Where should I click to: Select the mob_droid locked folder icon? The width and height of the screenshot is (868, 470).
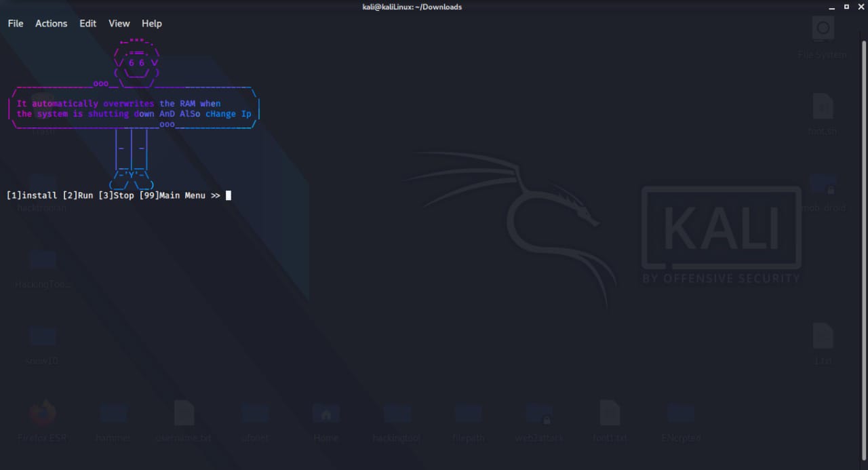823,183
